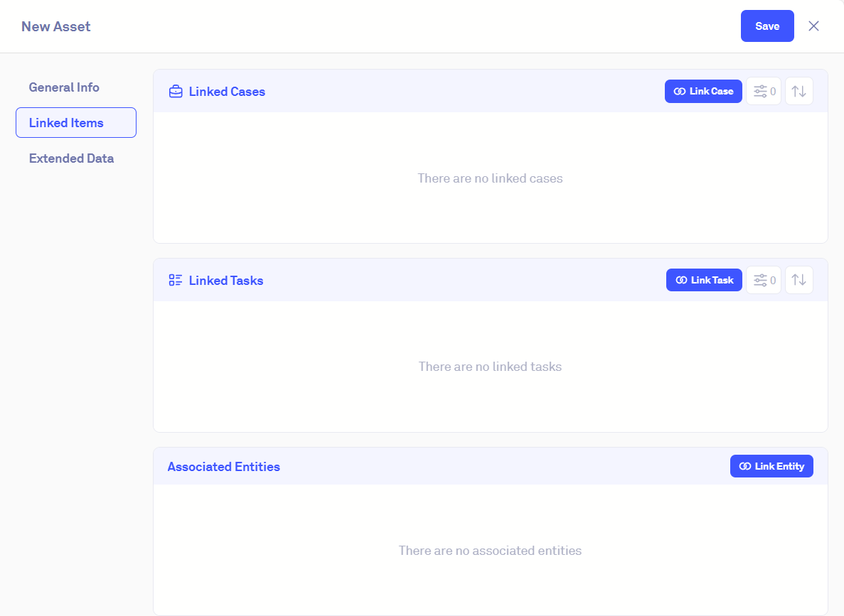844x616 pixels.
Task: Click the "There are no linked cases" message
Action: click(490, 178)
